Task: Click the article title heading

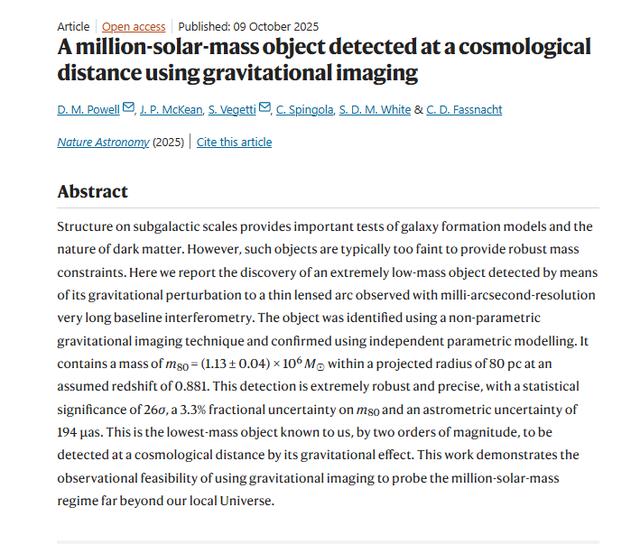Action: pyautogui.click(x=323, y=60)
